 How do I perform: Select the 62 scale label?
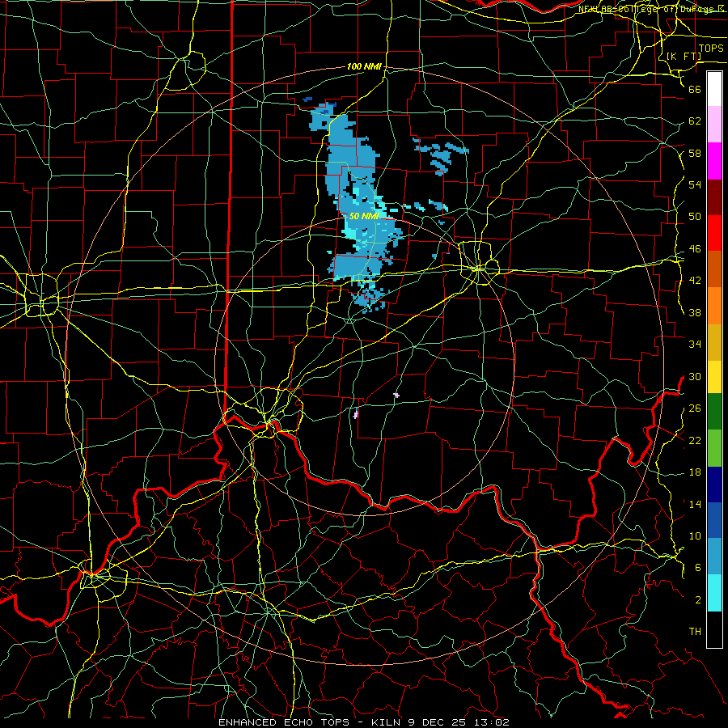(695, 121)
